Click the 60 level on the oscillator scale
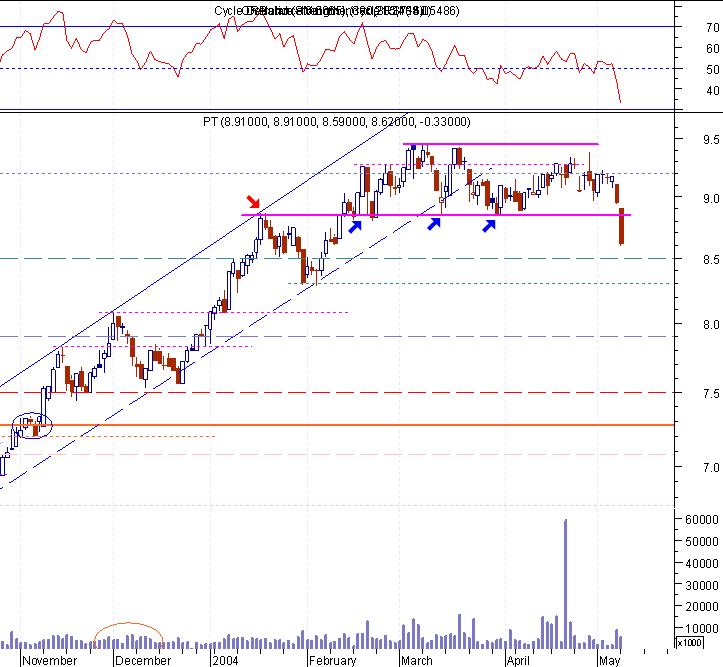This screenshot has height=667, width=723. [712, 48]
